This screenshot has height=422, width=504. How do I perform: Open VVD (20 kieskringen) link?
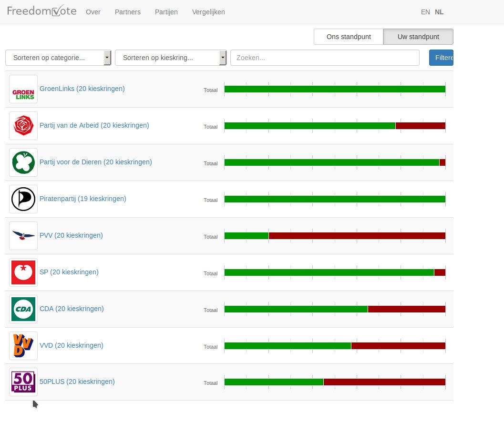72,345
